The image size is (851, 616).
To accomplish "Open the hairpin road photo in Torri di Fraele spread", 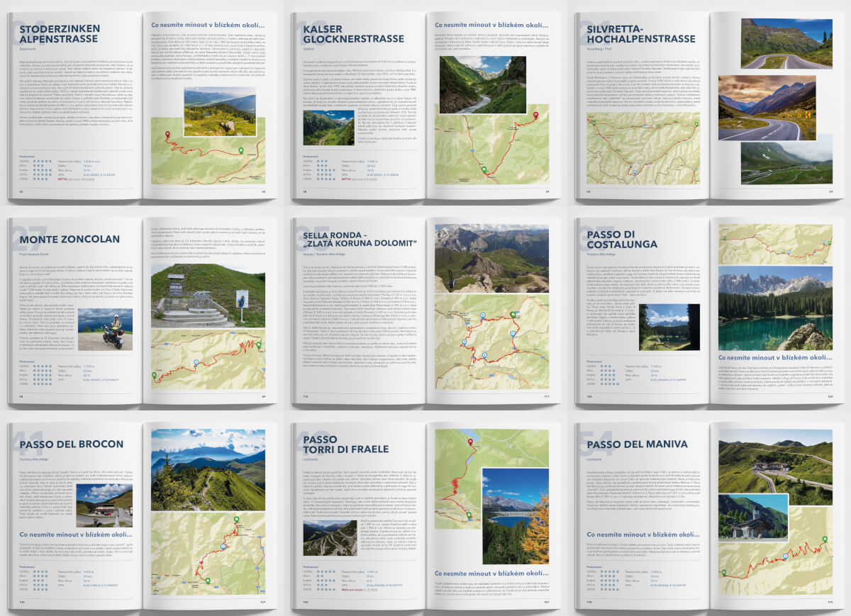I will (x=330, y=538).
